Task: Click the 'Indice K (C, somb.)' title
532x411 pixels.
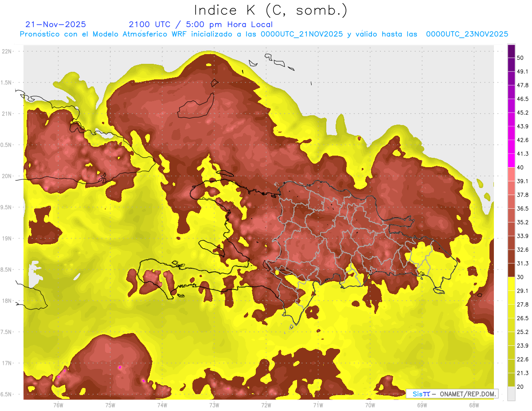Action: (271, 10)
